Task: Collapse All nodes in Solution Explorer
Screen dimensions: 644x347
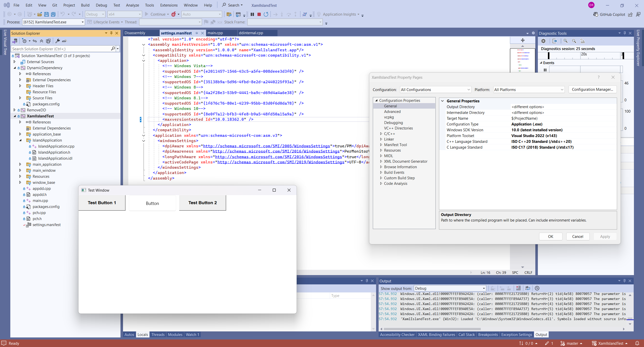Action: [x=42, y=41]
